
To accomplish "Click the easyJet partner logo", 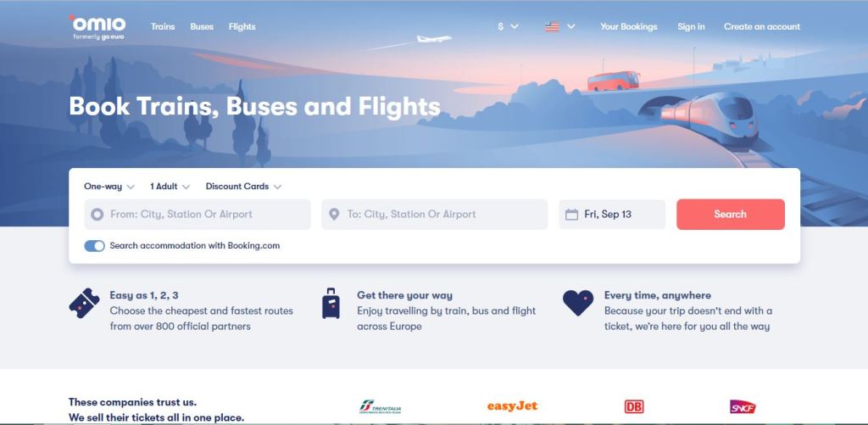I will pyautogui.click(x=512, y=406).
